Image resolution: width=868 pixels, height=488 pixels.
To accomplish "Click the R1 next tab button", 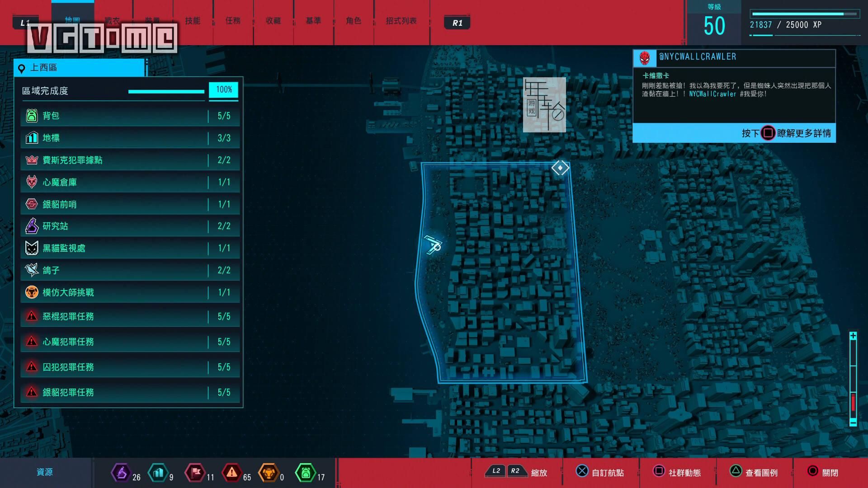I will pyautogui.click(x=457, y=23).
